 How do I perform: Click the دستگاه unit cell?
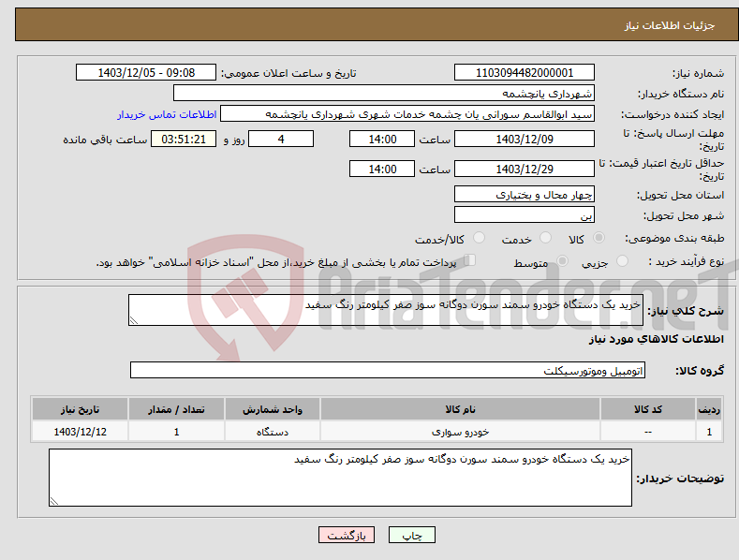pos(273,432)
